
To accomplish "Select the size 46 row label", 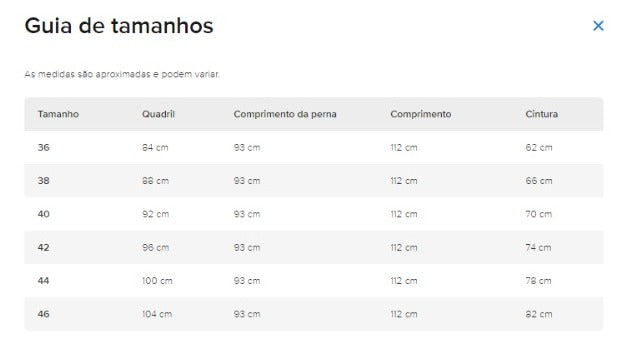I will (43, 314).
